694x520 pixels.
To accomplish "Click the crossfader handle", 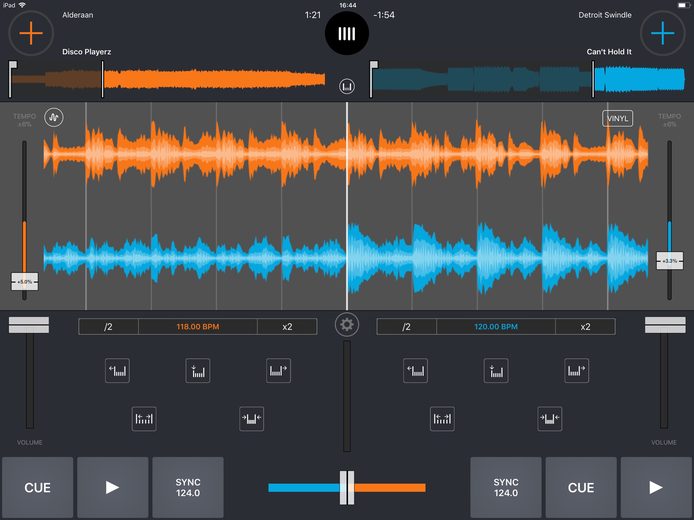I will tap(347, 488).
